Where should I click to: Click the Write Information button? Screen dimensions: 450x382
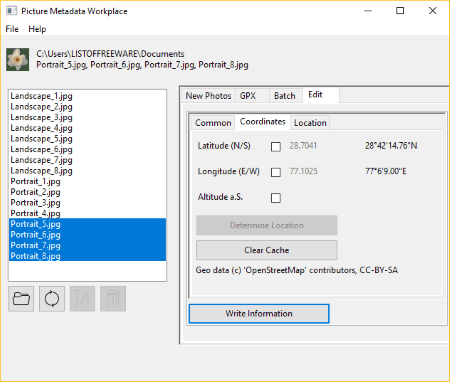[259, 314]
